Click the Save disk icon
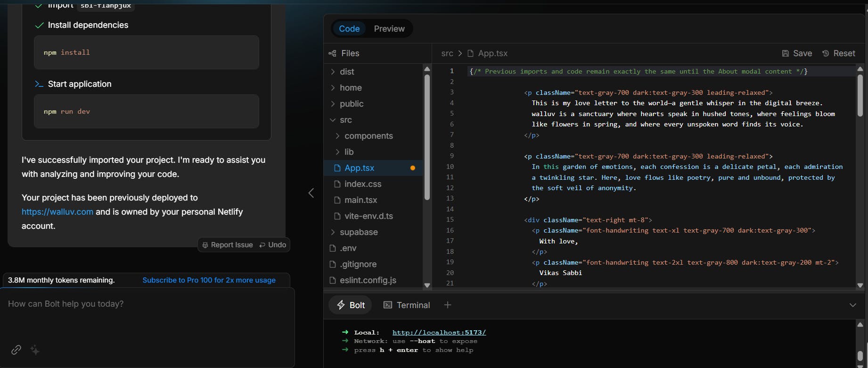868x368 pixels. [786, 53]
